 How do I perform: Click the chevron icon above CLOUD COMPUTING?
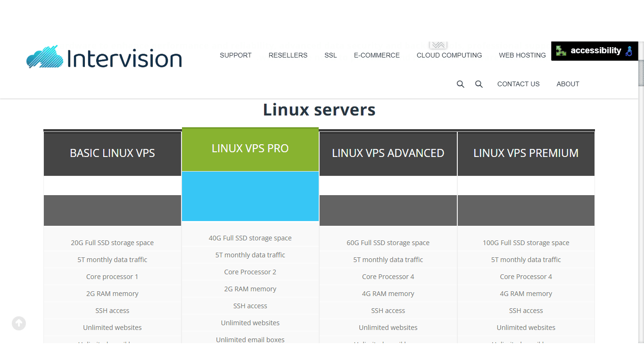pos(438,45)
